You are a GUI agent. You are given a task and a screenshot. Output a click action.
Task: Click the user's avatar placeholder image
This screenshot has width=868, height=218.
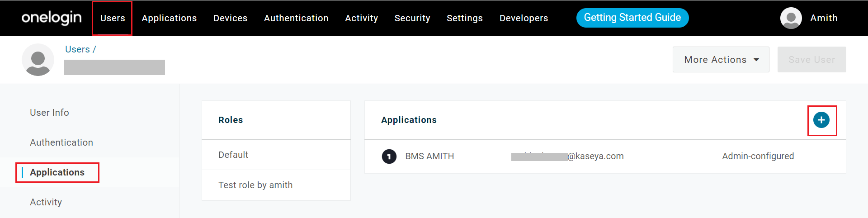pos(38,60)
